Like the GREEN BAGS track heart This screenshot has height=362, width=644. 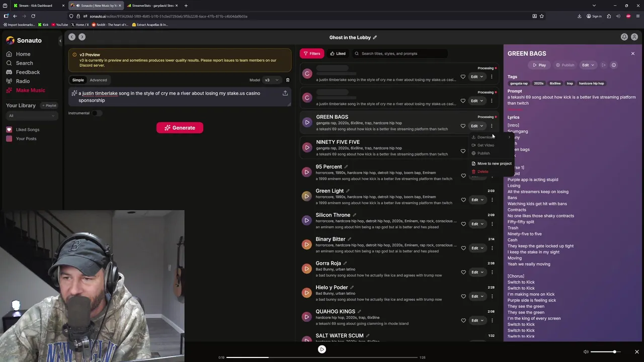click(x=463, y=126)
